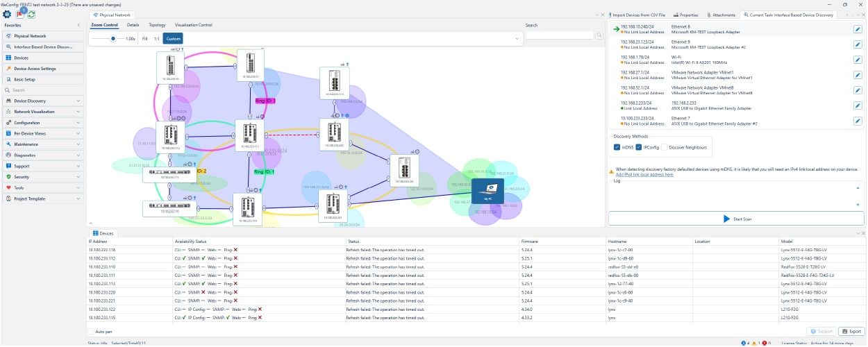Select the My PC node on map

point(487,190)
